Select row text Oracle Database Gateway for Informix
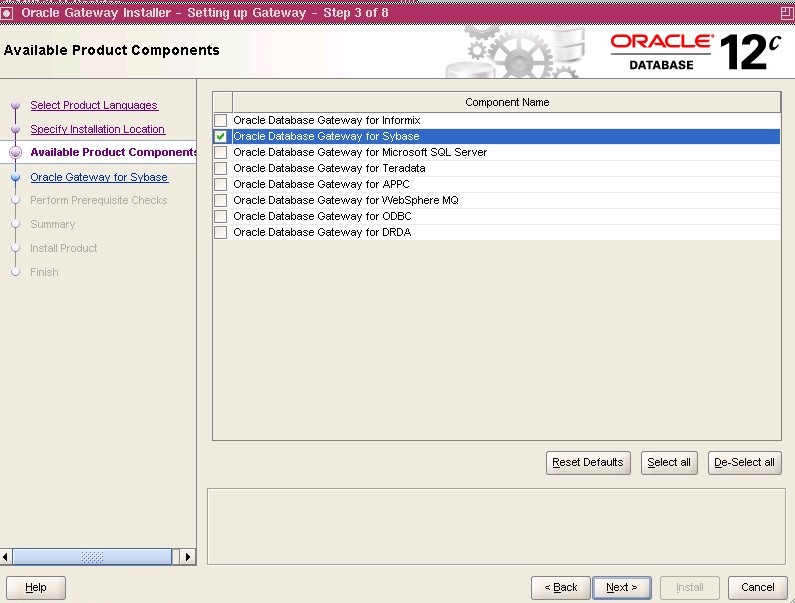 click(327, 120)
